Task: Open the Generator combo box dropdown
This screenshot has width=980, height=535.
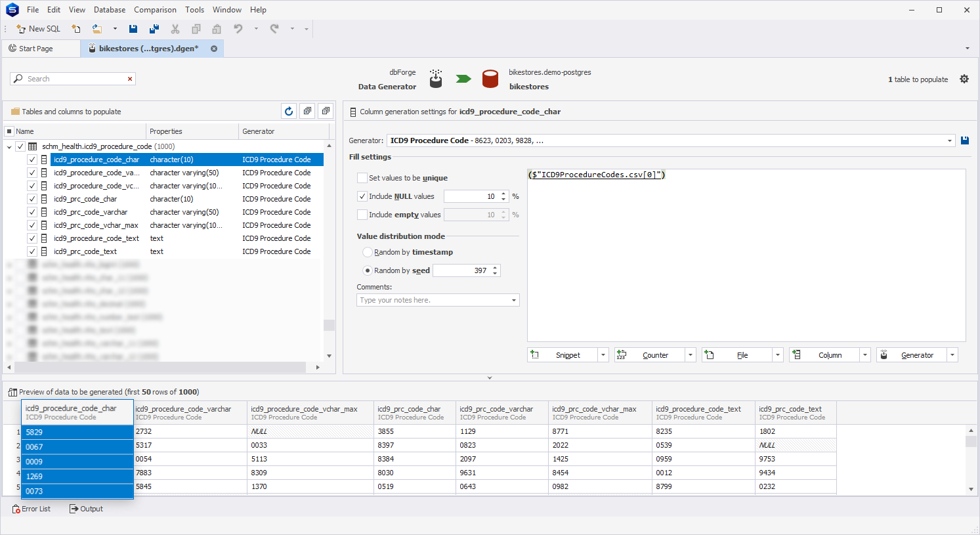Action: click(x=950, y=140)
